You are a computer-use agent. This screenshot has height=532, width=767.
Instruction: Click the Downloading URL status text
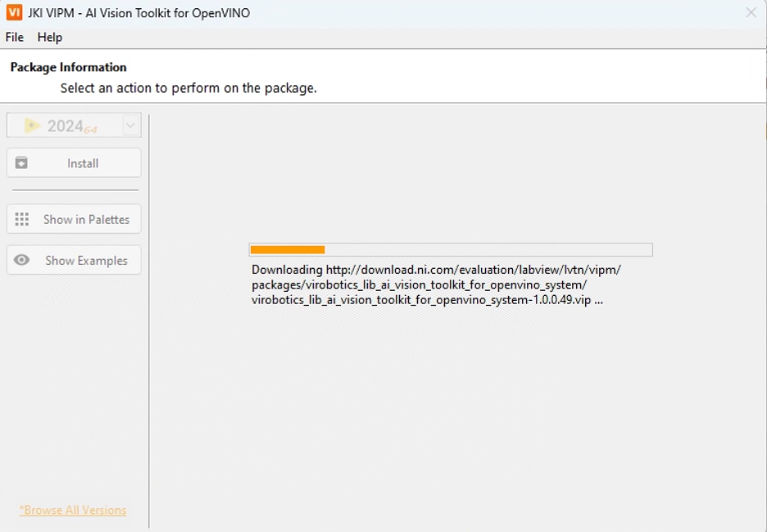pos(436,284)
